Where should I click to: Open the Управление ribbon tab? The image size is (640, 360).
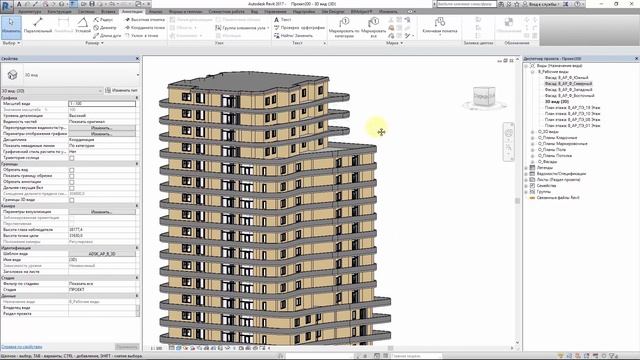click(275, 12)
